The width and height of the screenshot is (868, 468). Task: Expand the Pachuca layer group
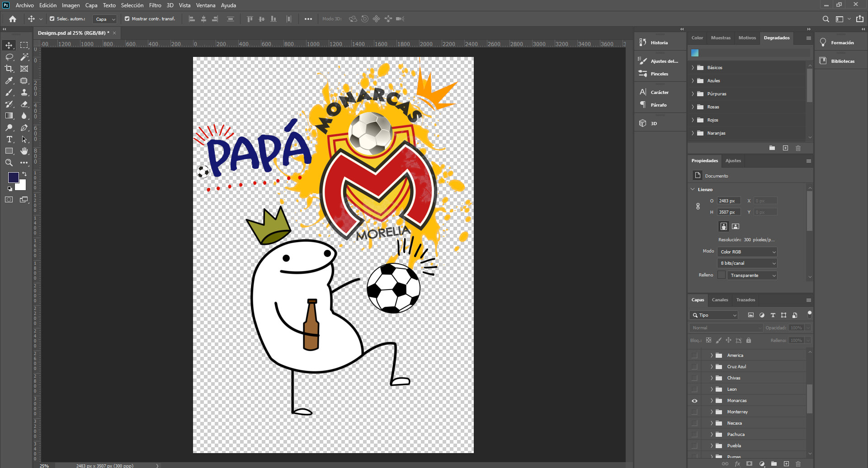point(711,434)
